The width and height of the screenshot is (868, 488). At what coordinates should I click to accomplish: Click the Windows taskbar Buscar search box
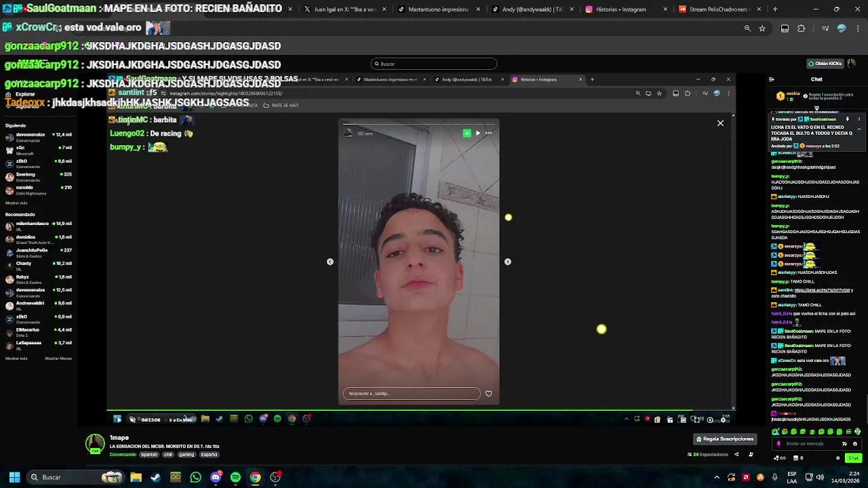75,477
